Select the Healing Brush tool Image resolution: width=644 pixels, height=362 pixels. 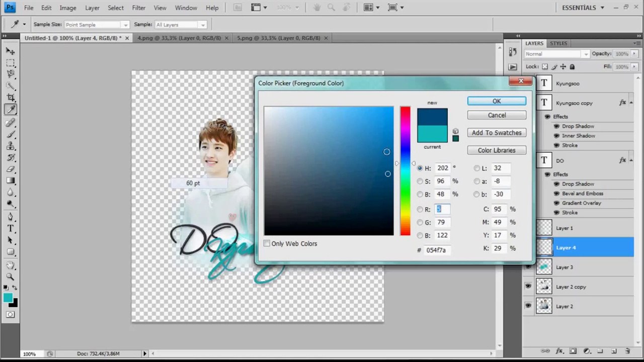[x=11, y=123]
